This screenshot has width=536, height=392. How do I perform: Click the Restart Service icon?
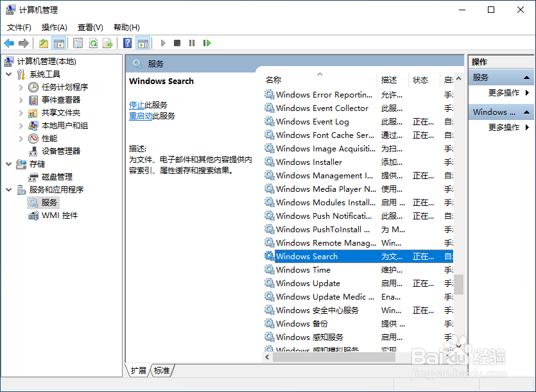[207, 43]
